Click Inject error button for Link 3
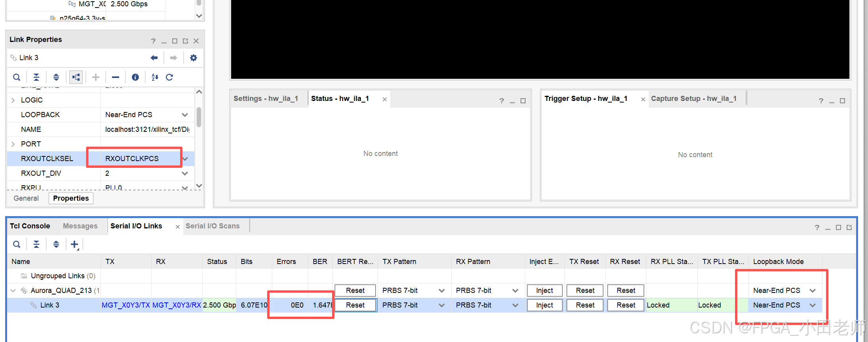Screen dimensions: 868x342 (544, 305)
